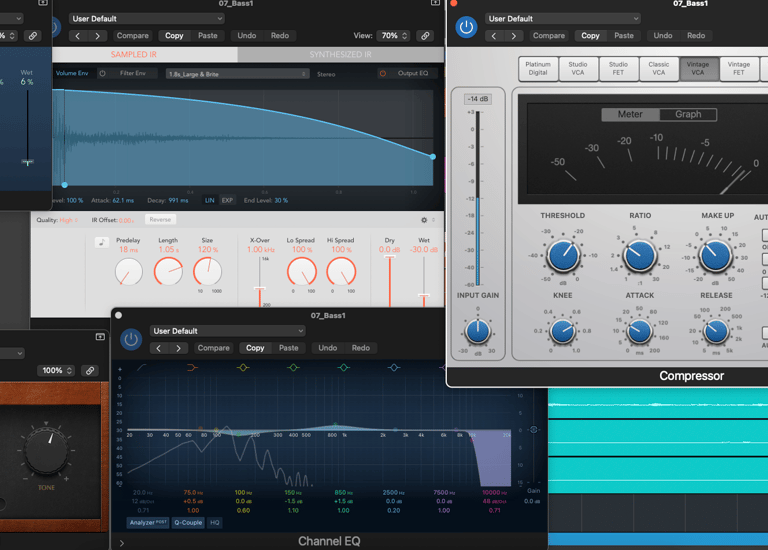768x550 pixels.
Task: Toggle the Q-Couple button in Channel EQ
Action: pyautogui.click(x=188, y=522)
